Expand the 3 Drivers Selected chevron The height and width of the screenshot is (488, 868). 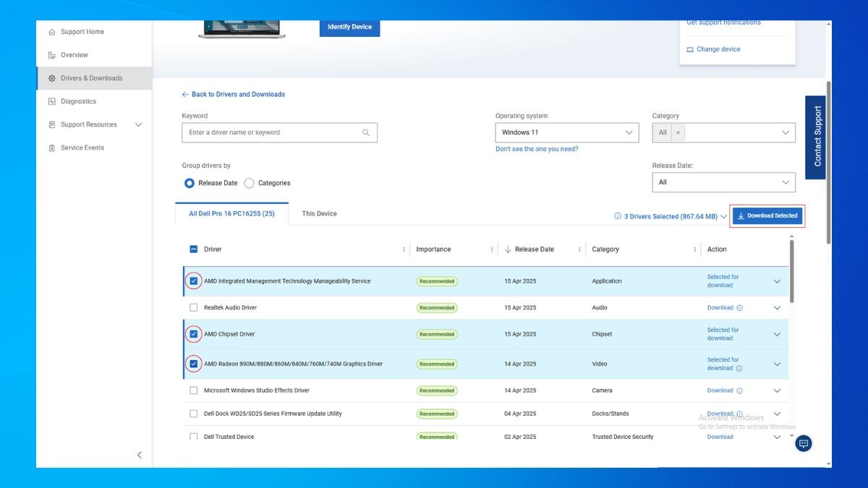[x=723, y=216]
